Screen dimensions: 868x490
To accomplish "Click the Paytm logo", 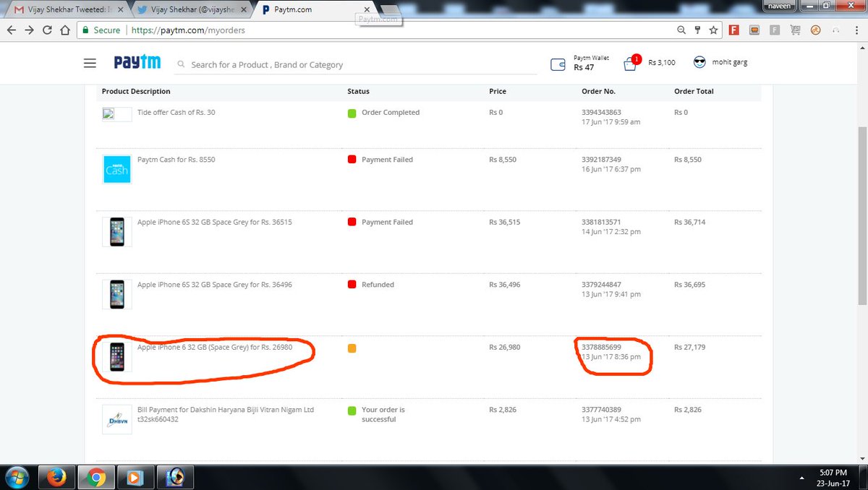I will (x=137, y=63).
